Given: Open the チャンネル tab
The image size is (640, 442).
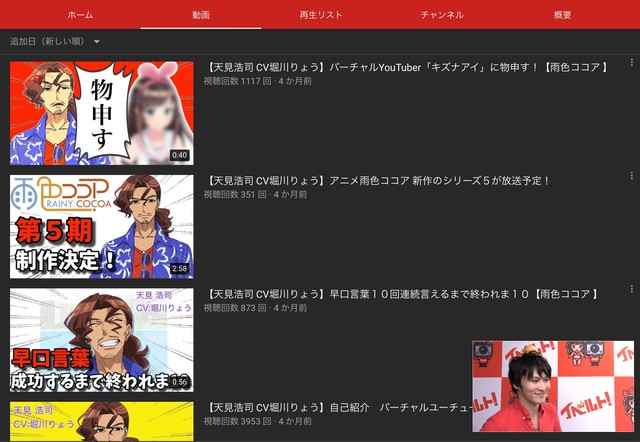Looking at the screenshot, I should coord(442,15).
